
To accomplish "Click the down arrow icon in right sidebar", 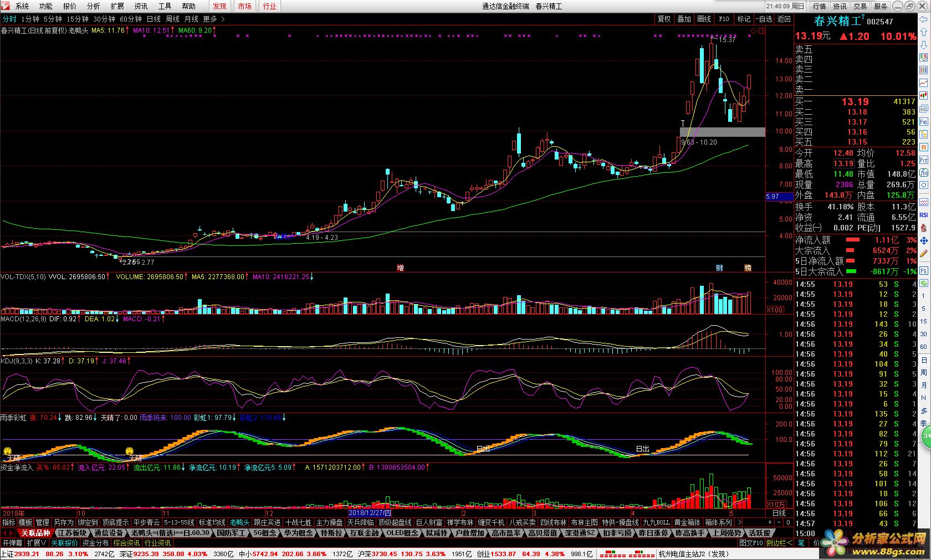I will click(924, 45).
